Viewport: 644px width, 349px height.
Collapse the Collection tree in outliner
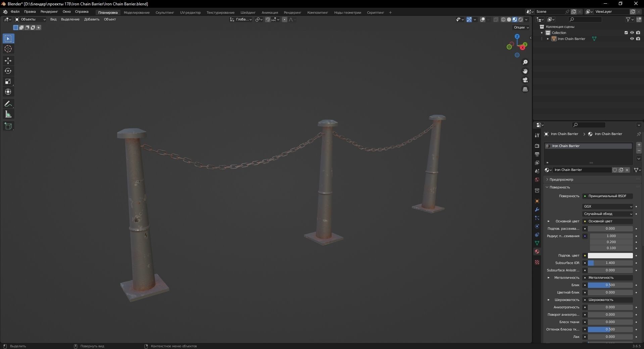click(x=542, y=33)
